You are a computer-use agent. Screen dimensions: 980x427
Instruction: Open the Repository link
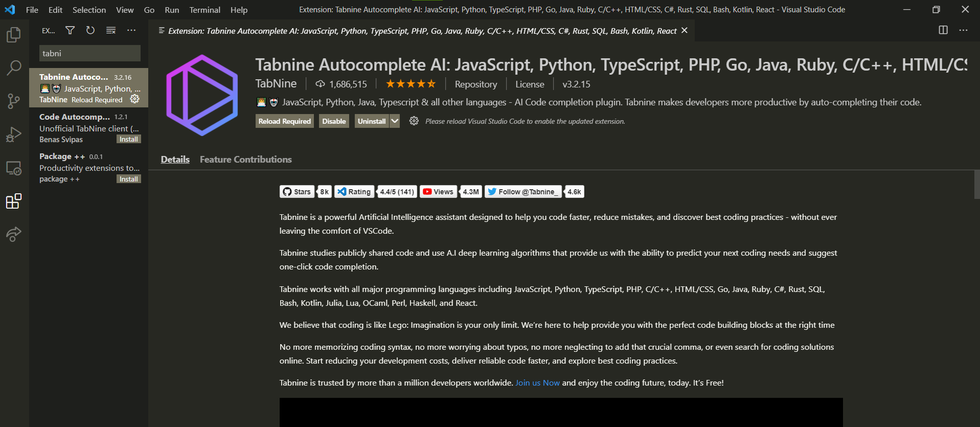pyautogui.click(x=476, y=84)
